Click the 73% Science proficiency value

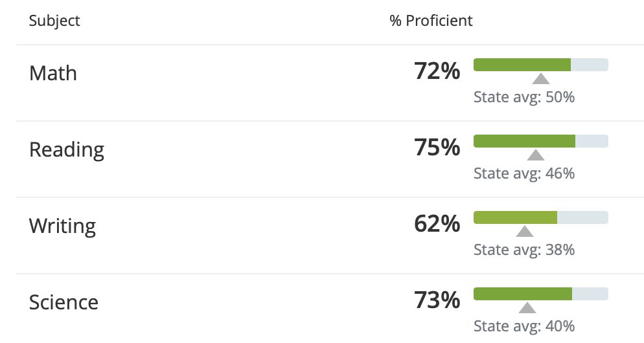coord(437,300)
